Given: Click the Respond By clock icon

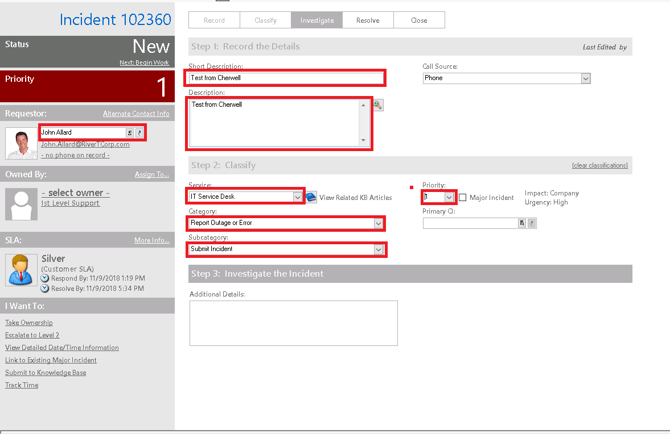Looking at the screenshot, I should [44, 277].
